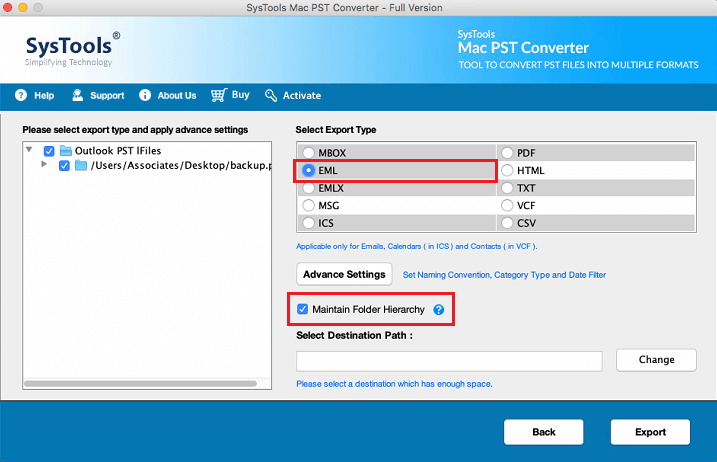Select the ICS radio button
Image resolution: width=717 pixels, height=462 pixels.
click(309, 223)
